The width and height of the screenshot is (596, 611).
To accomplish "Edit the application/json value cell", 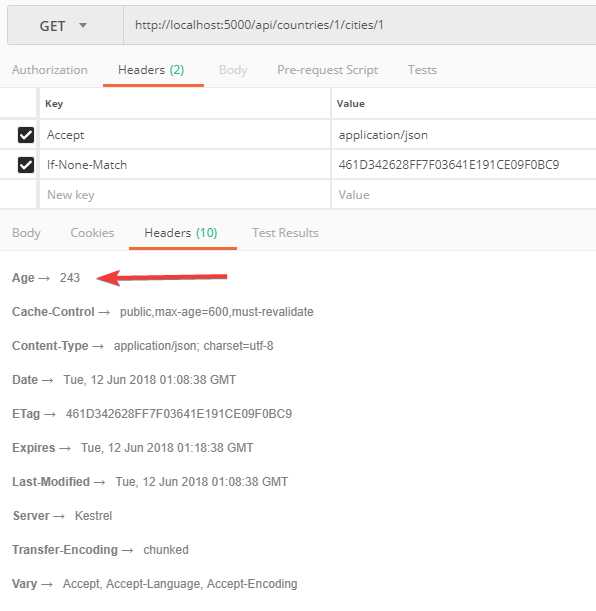I will (x=464, y=135).
